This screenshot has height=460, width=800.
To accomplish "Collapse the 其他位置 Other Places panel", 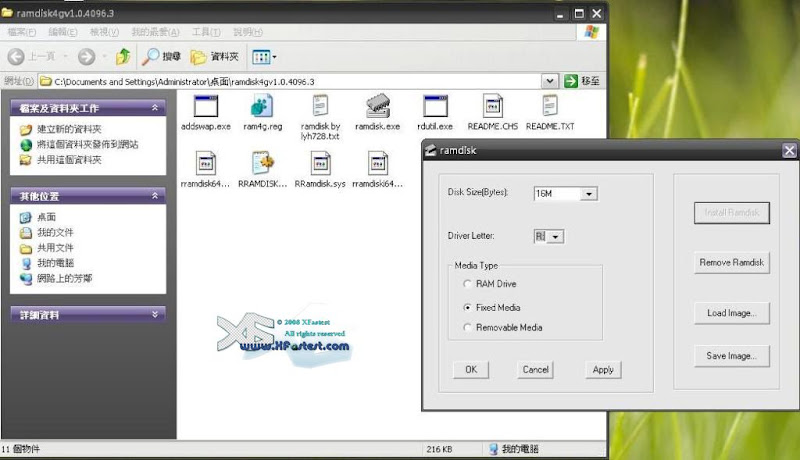I will tap(155, 196).
